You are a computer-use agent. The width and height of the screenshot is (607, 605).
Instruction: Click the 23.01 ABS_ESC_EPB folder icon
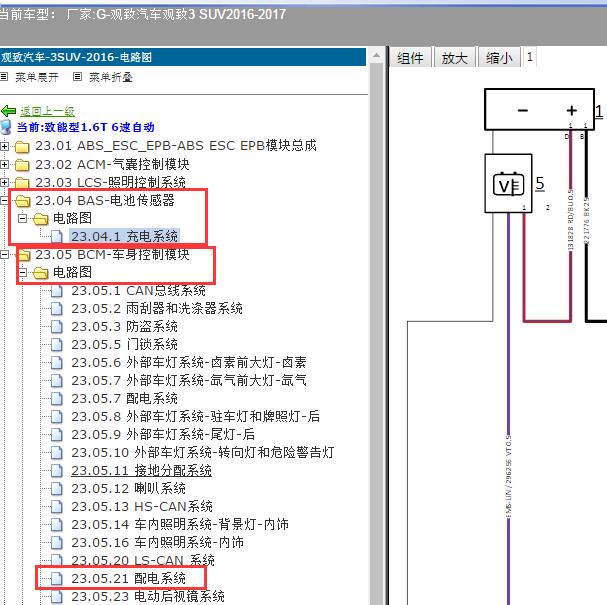point(22,147)
